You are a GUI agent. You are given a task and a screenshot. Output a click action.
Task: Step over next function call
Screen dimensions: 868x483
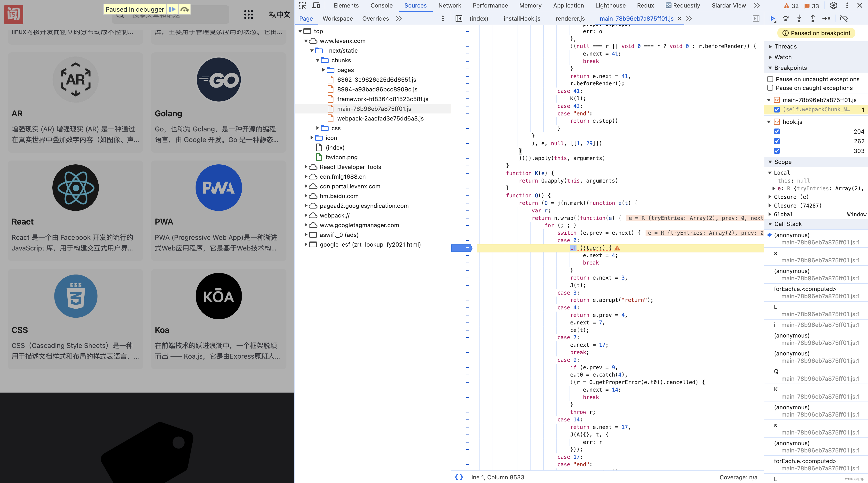pyautogui.click(x=786, y=18)
